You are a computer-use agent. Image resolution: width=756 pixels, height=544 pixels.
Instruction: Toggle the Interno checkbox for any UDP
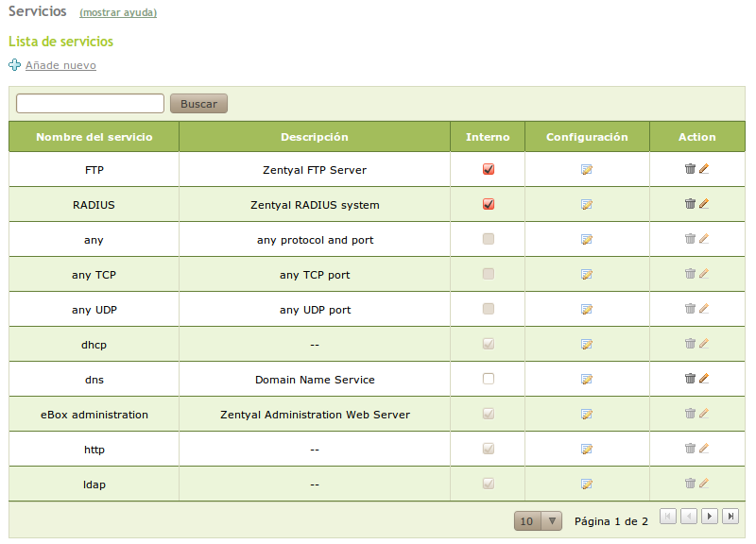489,309
